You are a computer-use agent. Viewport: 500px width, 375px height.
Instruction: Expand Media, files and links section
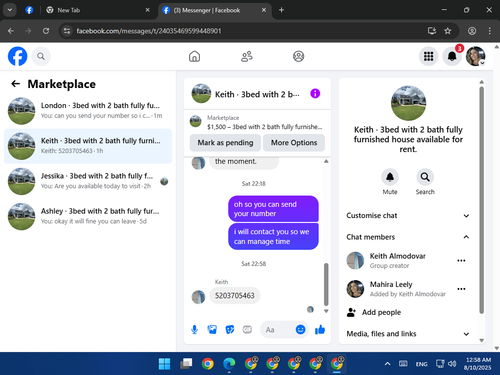coord(408,334)
